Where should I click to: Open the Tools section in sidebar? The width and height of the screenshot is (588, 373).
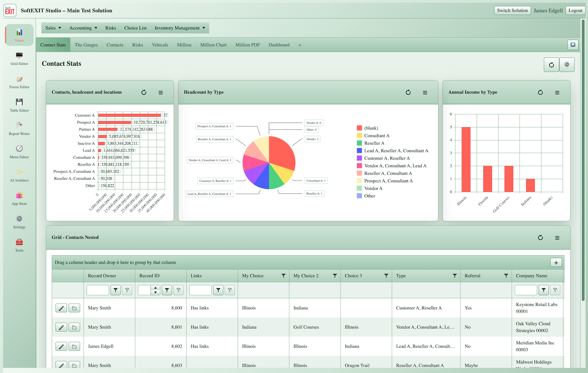19,245
